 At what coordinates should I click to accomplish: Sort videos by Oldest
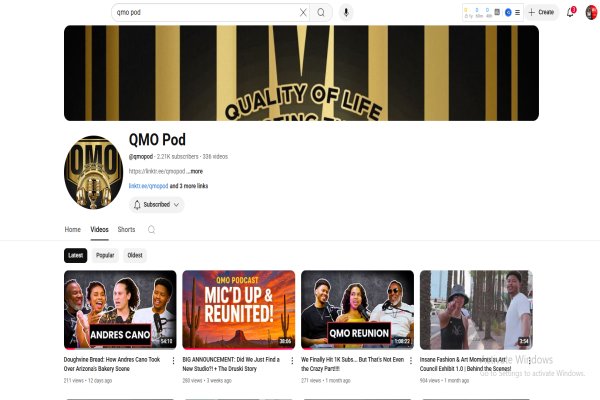click(135, 255)
